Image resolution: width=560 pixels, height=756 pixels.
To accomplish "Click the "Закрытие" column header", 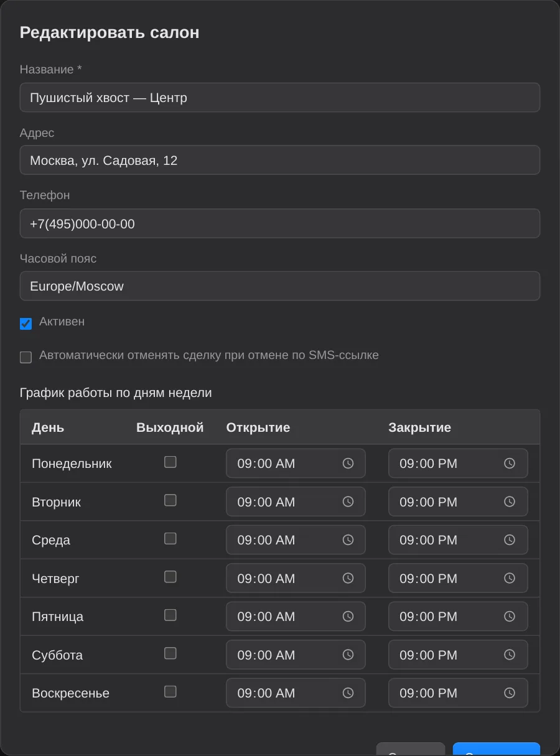I will 420,427.
